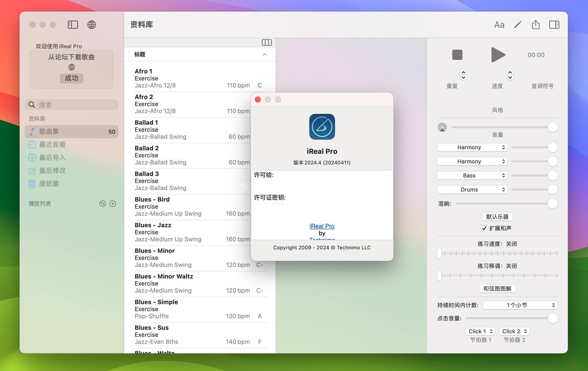Click the iReal Pro app icon
The width and height of the screenshot is (588, 371).
[322, 127]
